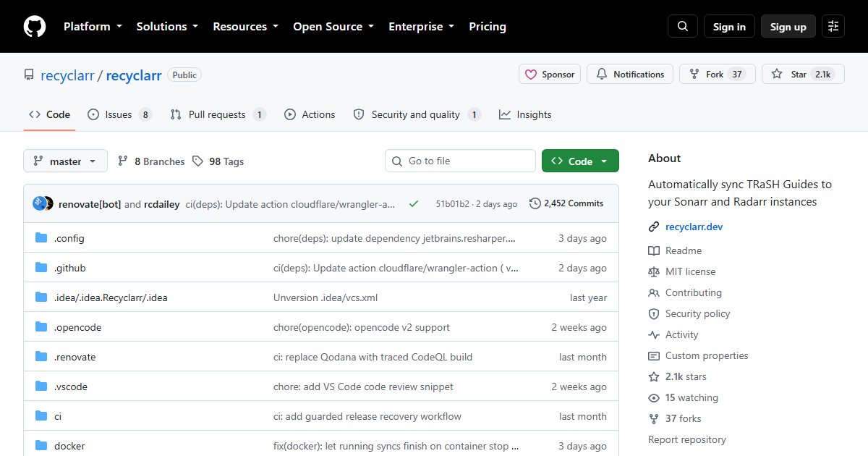Click link icon next to recyclarr.dev
The width and height of the screenshot is (868, 456).
point(654,227)
